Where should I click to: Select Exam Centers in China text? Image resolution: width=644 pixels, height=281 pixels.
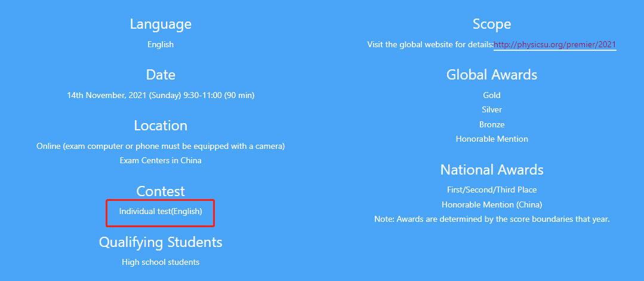(x=161, y=160)
